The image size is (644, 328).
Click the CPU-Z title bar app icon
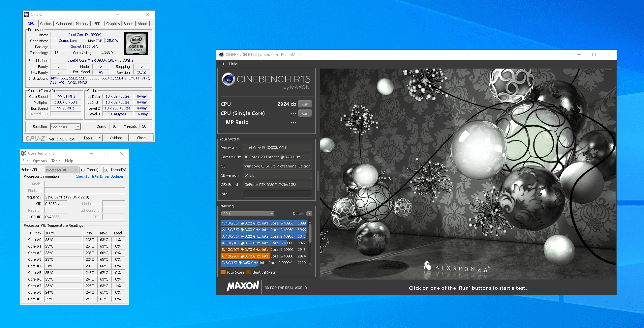click(x=26, y=15)
